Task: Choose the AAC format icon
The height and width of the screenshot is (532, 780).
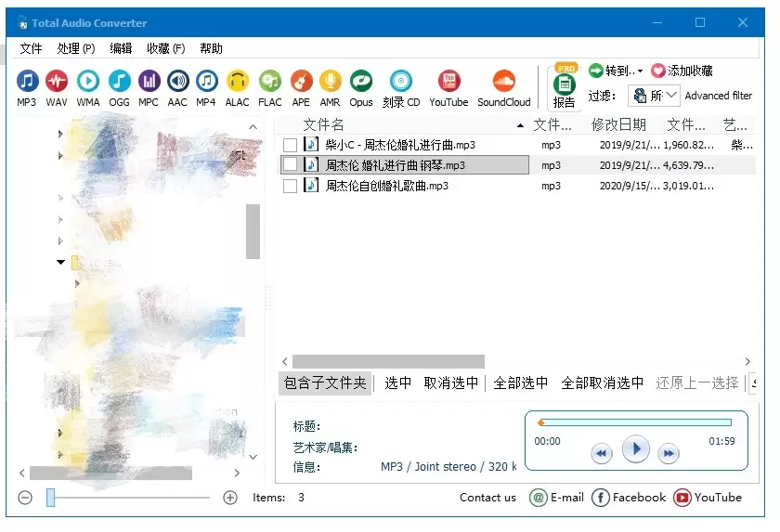Action: click(x=177, y=81)
